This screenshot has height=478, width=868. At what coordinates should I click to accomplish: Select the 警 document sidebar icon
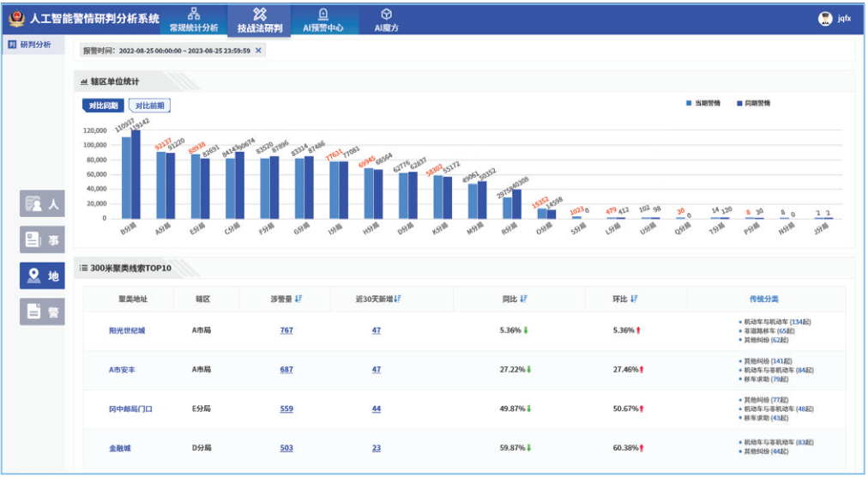pyautogui.click(x=42, y=312)
